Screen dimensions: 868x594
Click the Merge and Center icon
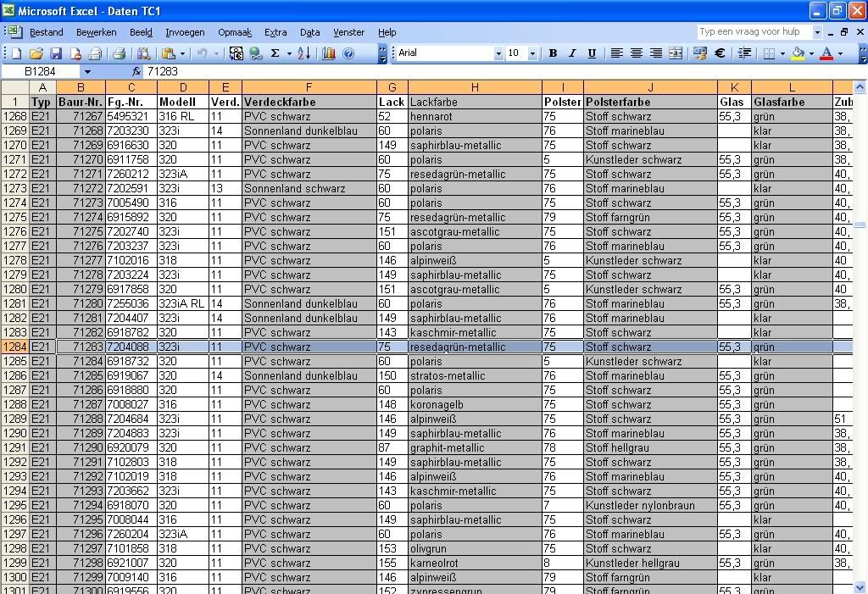pyautogui.click(x=676, y=53)
